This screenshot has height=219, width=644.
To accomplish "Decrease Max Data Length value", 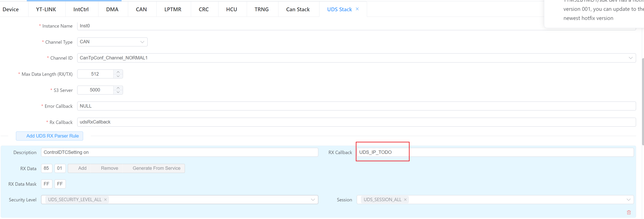I will pyautogui.click(x=118, y=76).
